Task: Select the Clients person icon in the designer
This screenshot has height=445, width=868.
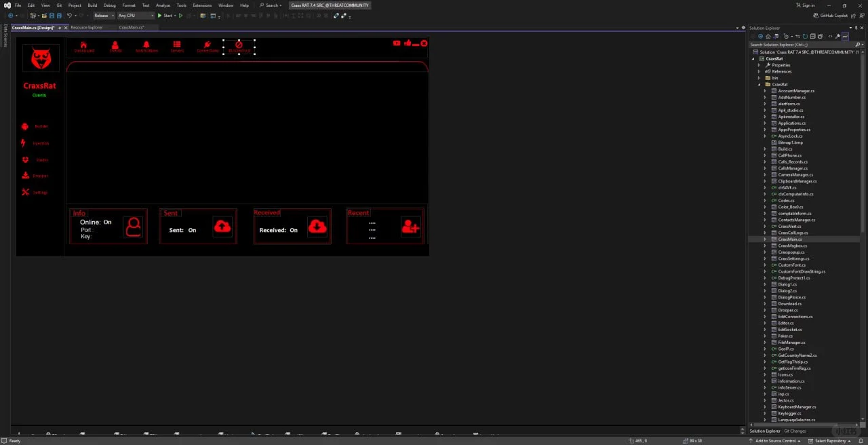Action: (115, 44)
